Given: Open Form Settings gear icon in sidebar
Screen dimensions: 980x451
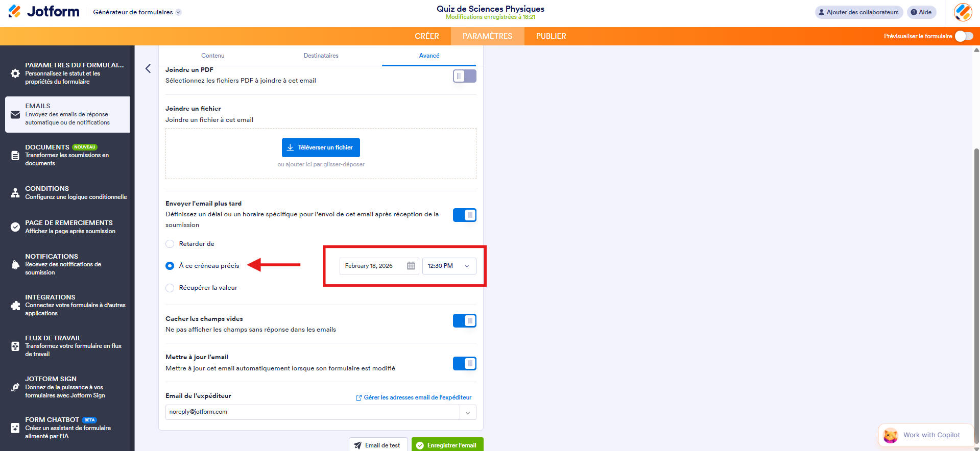Looking at the screenshot, I should coord(15,73).
